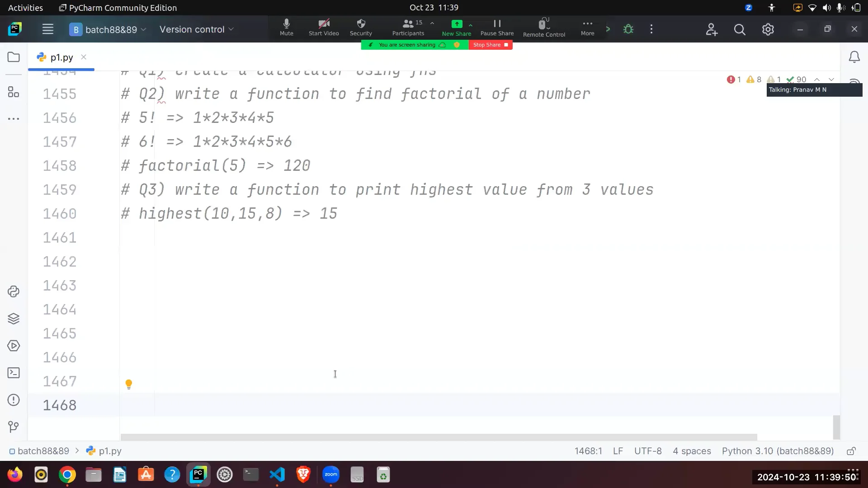The width and height of the screenshot is (868, 488).
Task: Invite user with Code With Me
Action: click(711, 29)
